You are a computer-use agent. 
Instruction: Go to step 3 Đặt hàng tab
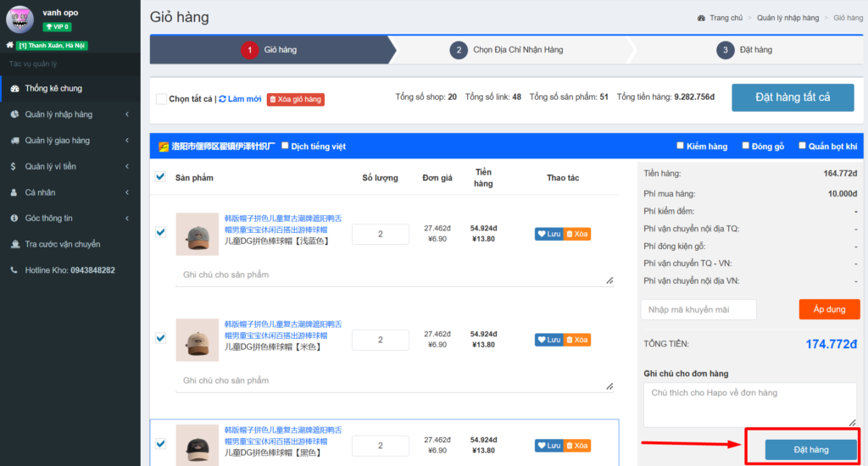coord(746,50)
